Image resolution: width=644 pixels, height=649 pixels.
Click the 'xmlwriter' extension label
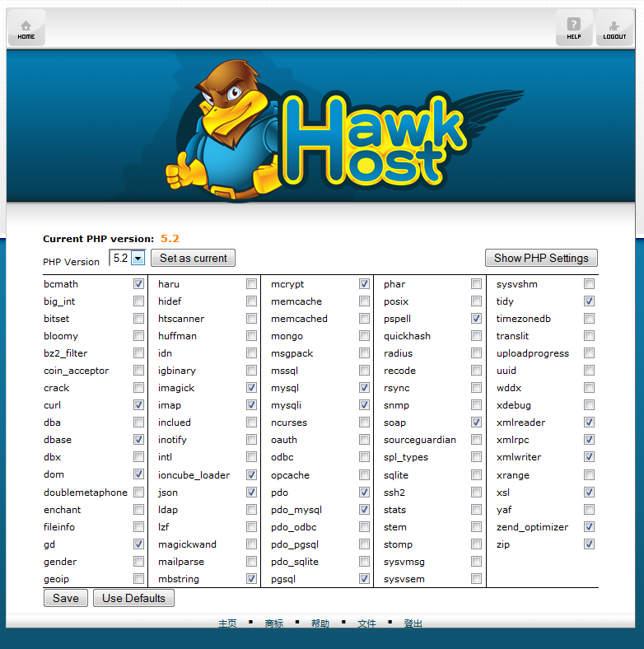coord(519,457)
